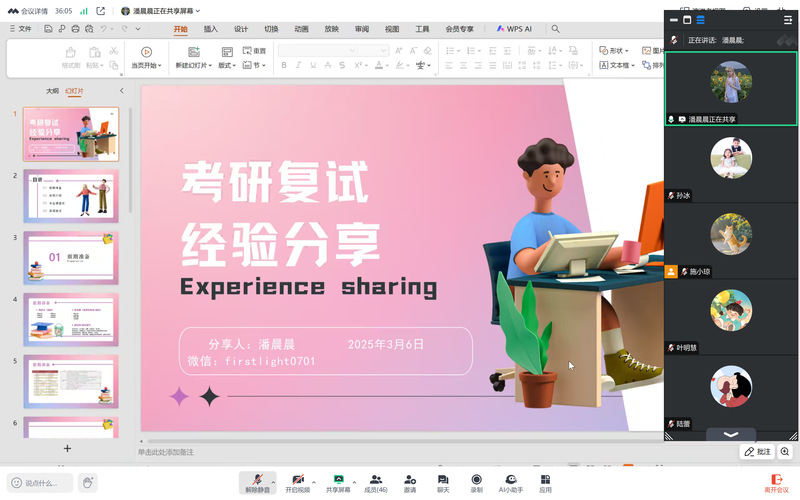This screenshot has width=800, height=500.
Task: Start recording the meeting with 录制
Action: tap(476, 481)
